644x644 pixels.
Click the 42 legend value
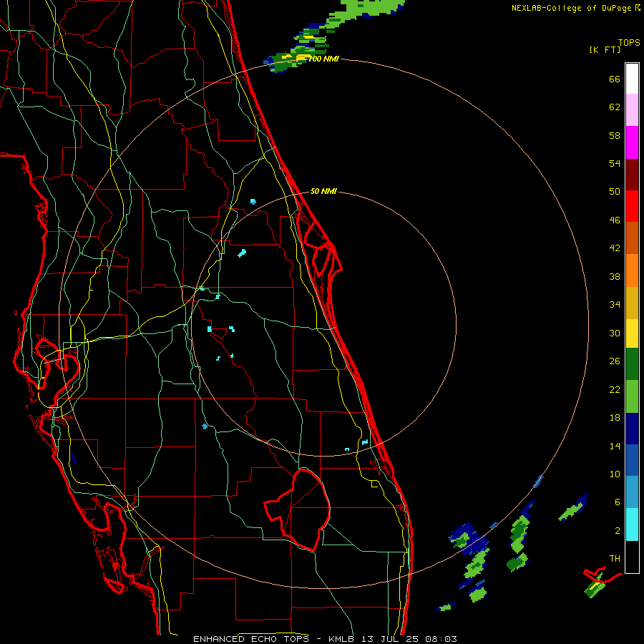click(615, 248)
